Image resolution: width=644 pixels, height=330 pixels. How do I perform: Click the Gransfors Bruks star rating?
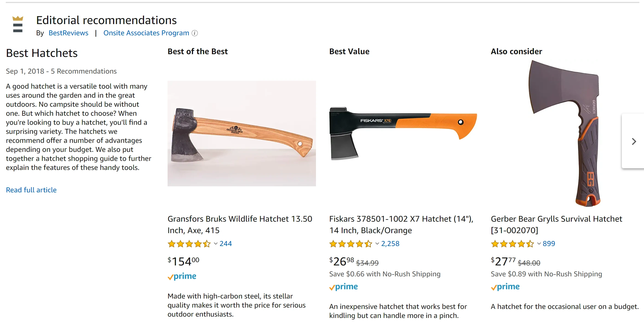(x=189, y=244)
